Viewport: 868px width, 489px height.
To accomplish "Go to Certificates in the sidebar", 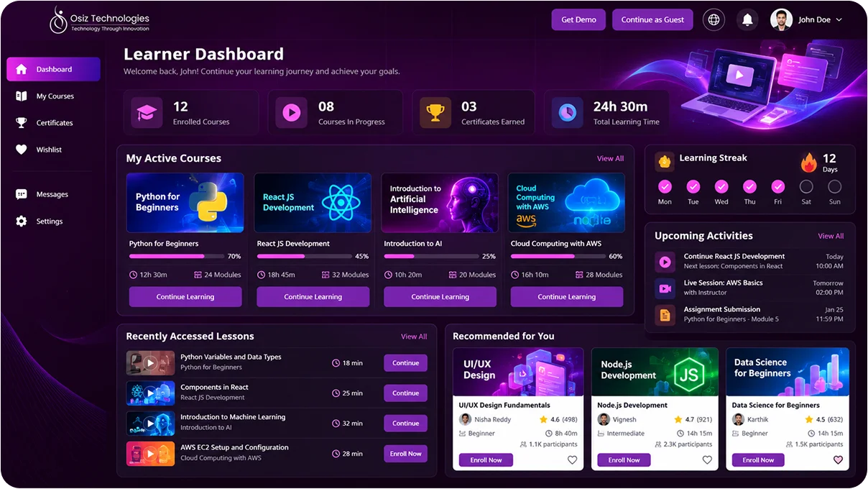I will click(53, 123).
